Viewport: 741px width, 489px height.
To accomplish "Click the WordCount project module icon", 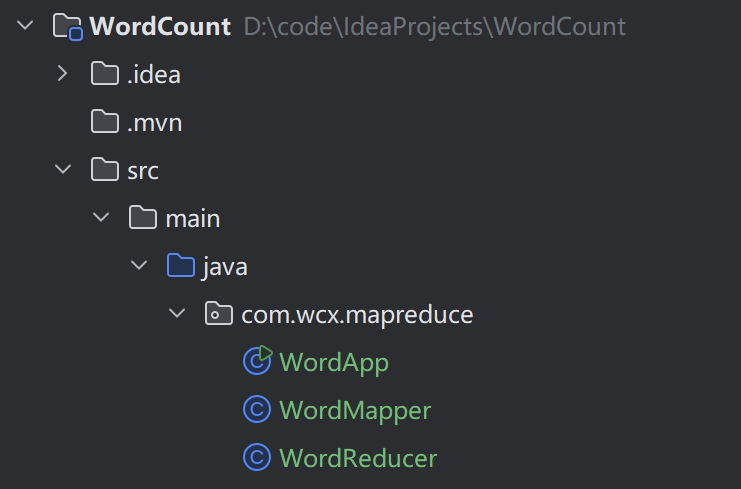I will tap(68, 26).
